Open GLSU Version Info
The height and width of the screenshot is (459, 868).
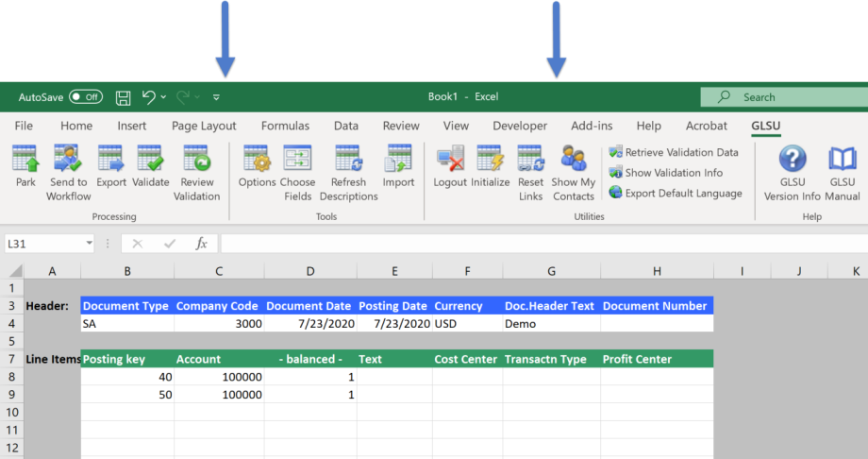793,173
